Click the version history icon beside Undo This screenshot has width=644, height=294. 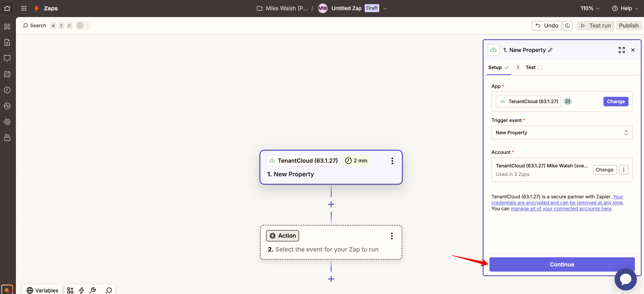click(568, 25)
